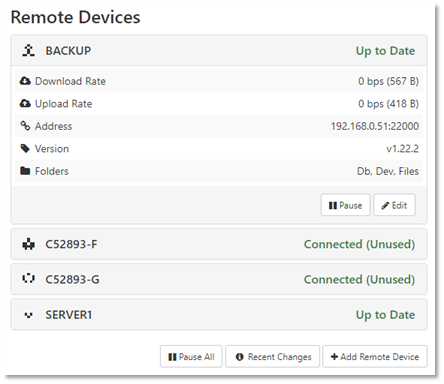Select address 192.168.0.51:22000
Viewport: 444px width, 384px height.
375,126
